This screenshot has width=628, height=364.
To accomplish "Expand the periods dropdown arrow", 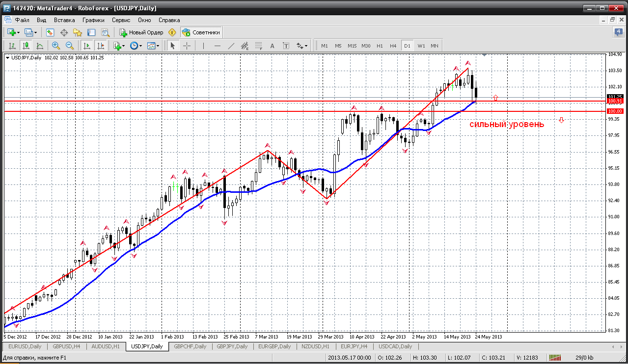I will click(140, 46).
